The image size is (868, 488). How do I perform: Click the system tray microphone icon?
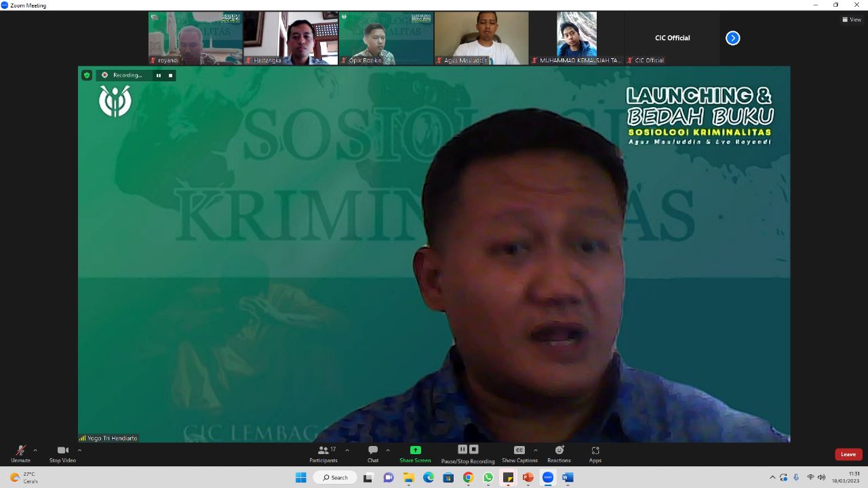coord(796,477)
